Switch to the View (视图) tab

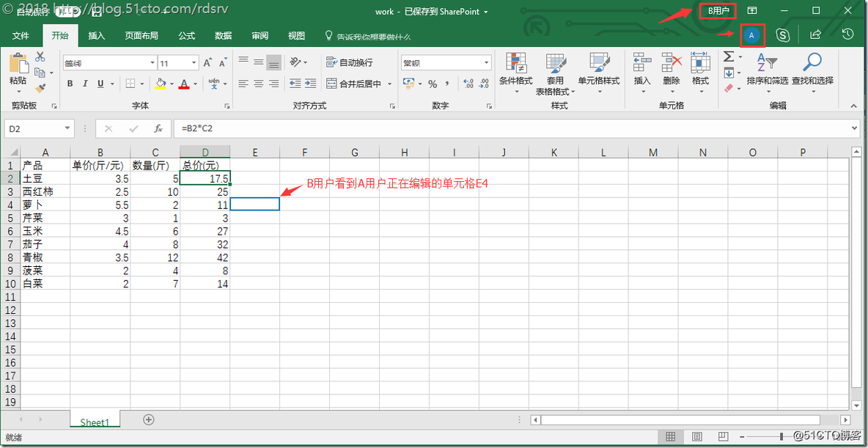(x=296, y=35)
